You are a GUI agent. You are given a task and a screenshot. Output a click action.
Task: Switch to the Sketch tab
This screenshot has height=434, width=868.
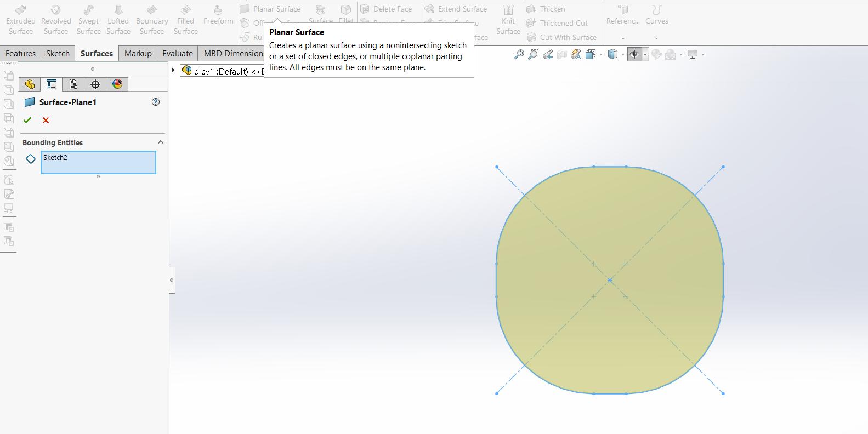58,53
